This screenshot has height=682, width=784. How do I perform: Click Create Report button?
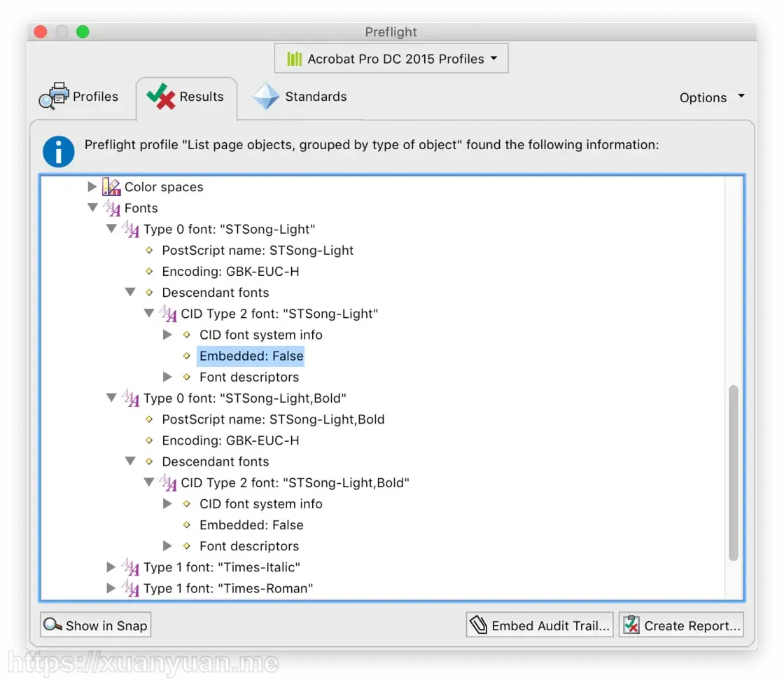681,625
